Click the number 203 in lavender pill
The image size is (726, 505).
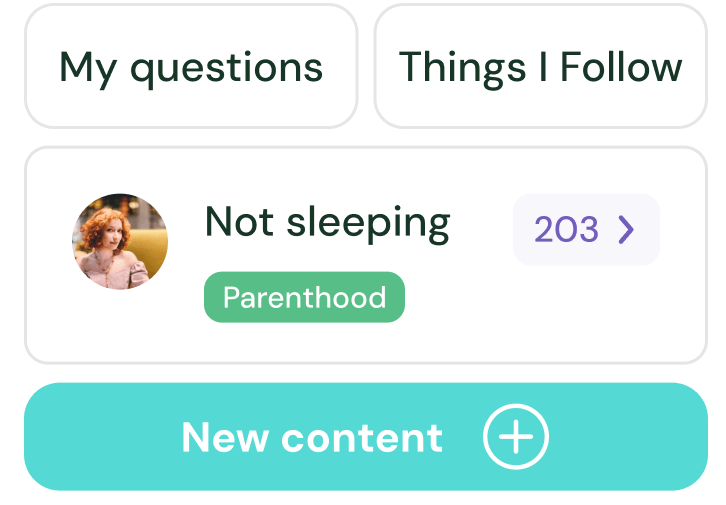(x=566, y=230)
